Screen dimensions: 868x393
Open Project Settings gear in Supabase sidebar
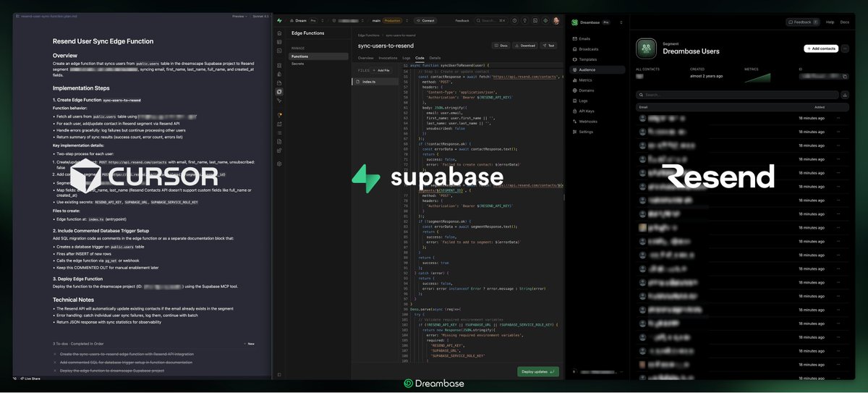click(279, 164)
